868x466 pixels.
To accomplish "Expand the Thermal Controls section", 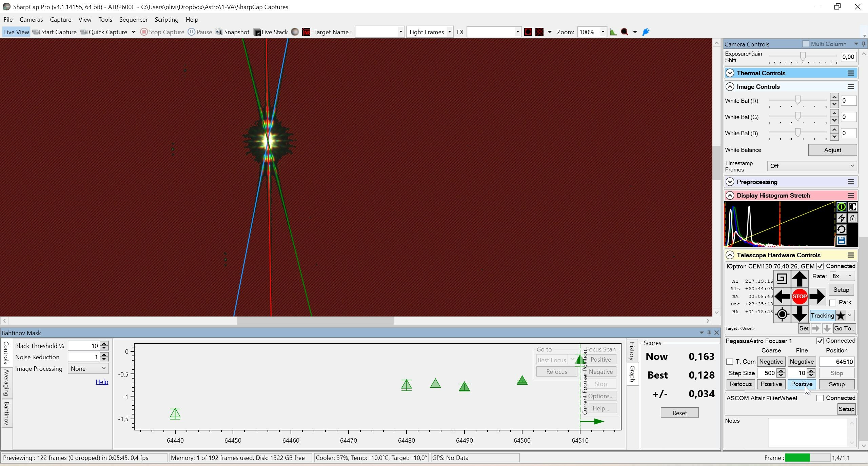I will (x=730, y=73).
